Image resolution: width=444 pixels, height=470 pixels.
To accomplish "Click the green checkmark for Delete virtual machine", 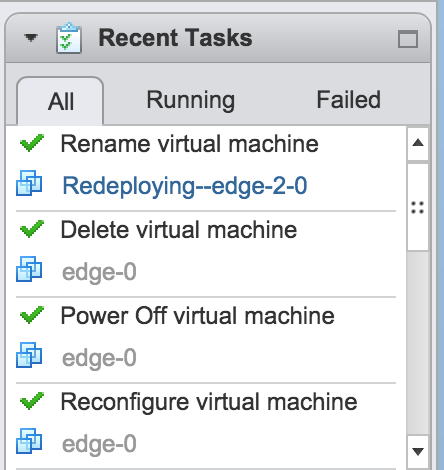I will click(x=32, y=229).
